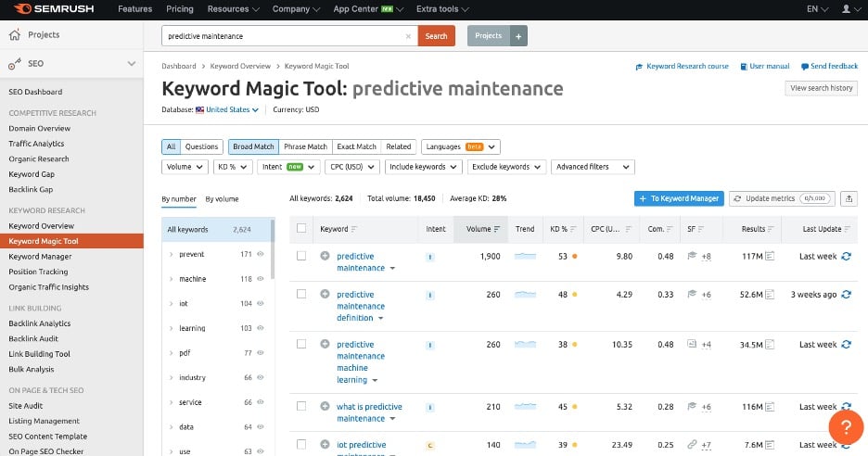Open the Send feedback link

(x=829, y=66)
